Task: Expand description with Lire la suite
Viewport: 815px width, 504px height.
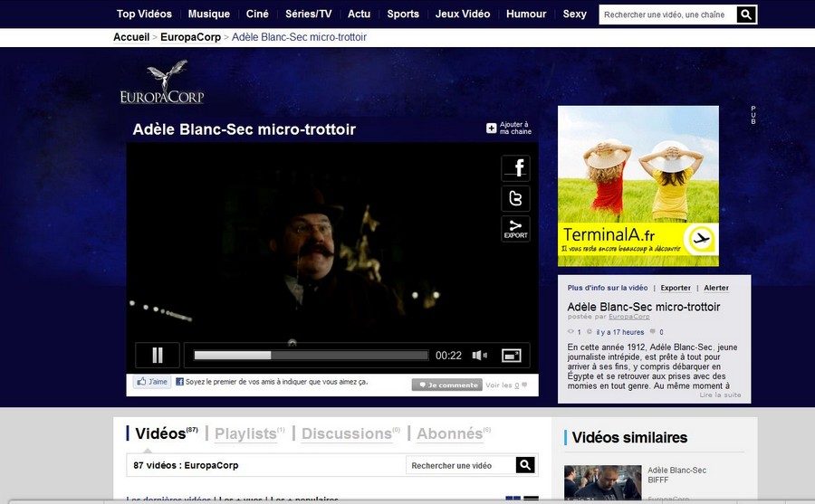Action: pyautogui.click(x=720, y=395)
